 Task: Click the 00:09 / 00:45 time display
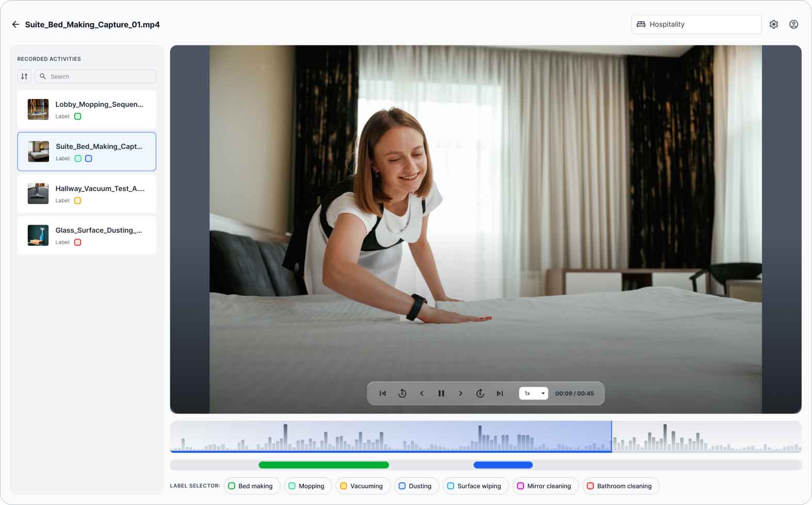[x=575, y=393]
